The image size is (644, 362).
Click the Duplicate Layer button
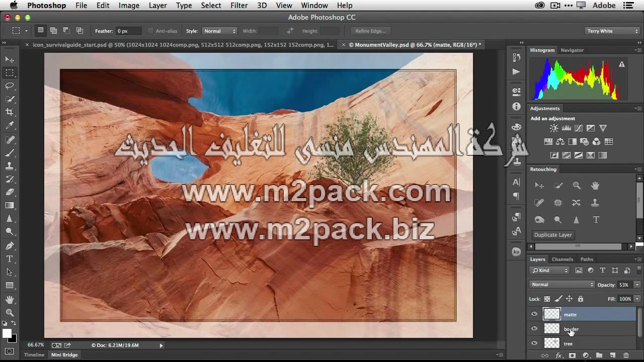coord(553,235)
